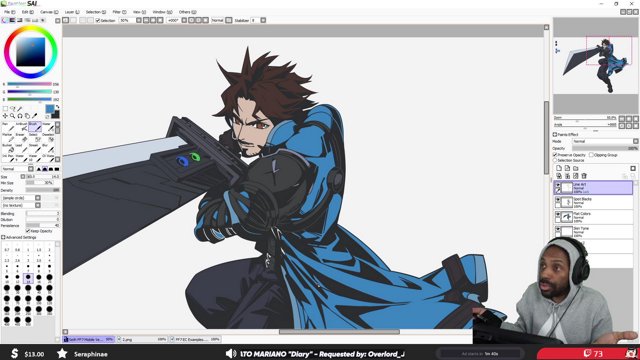This screenshot has height=360, width=640.
Task: Expand the Advanced Settings section
Action: [3, 237]
